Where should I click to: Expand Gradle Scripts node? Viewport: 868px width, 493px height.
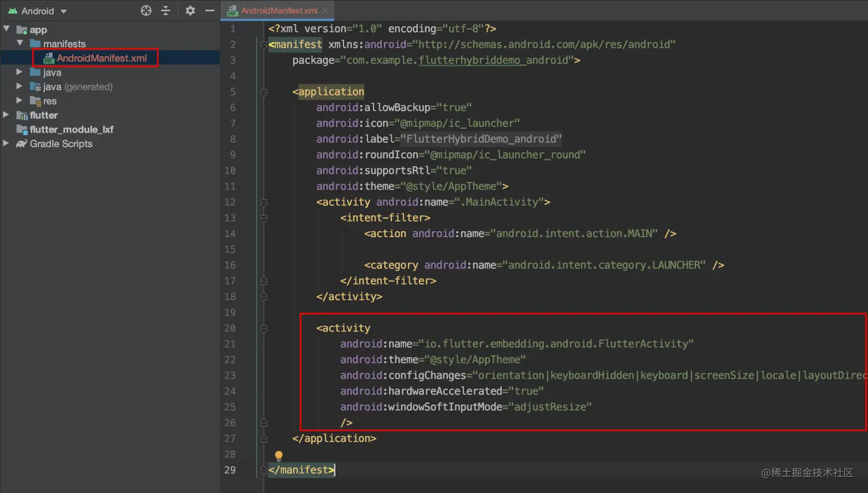point(6,144)
